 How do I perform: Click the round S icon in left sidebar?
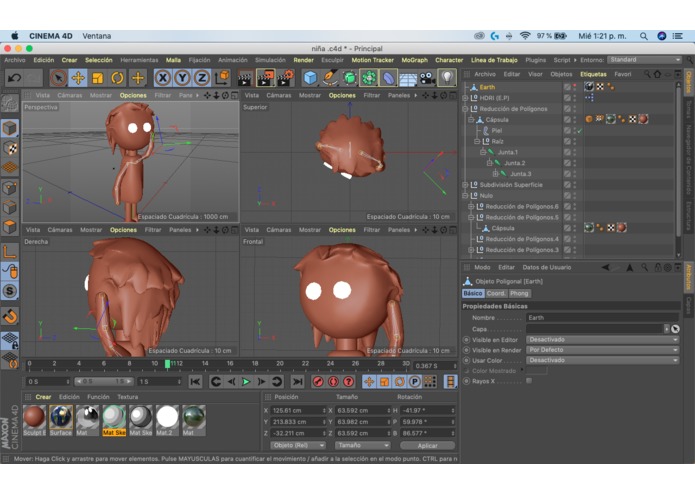coord(10,291)
